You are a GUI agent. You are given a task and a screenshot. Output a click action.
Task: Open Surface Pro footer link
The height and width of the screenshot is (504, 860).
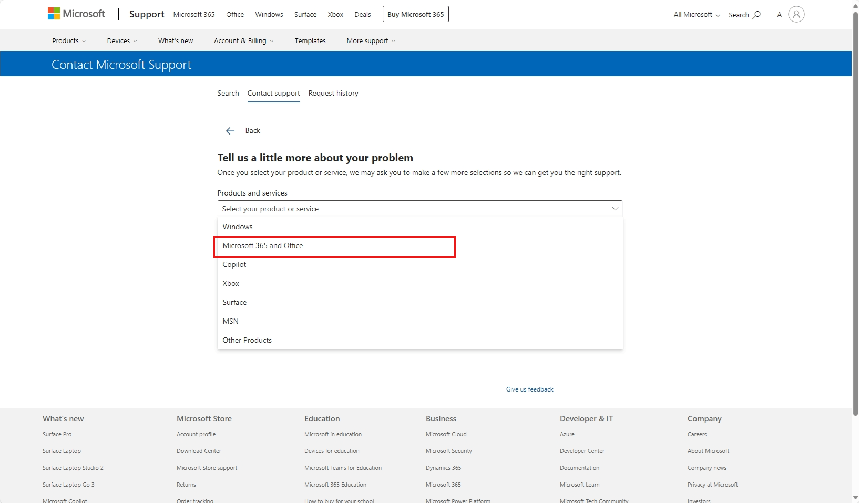[x=57, y=434]
